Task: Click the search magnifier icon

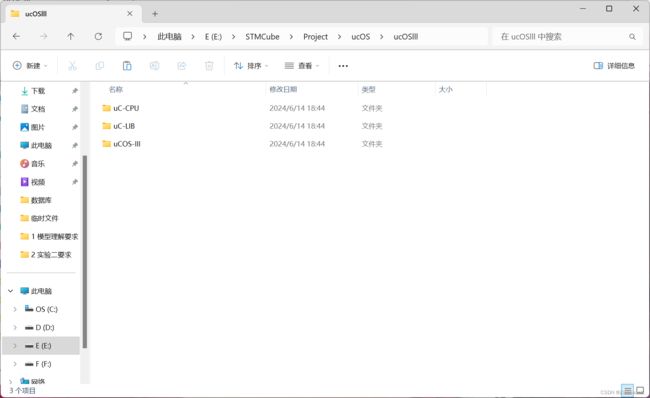Action: (632, 37)
